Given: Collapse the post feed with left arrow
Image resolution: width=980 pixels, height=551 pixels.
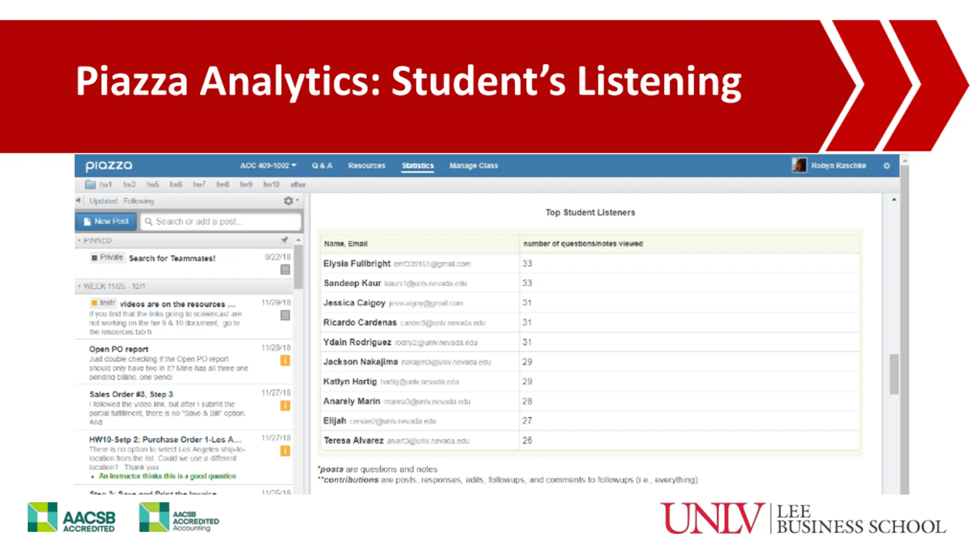Looking at the screenshot, I should [78, 200].
